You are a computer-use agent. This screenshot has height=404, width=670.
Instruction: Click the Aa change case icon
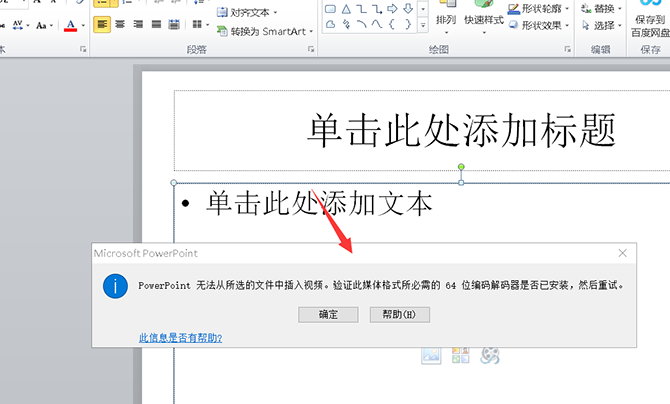point(41,25)
